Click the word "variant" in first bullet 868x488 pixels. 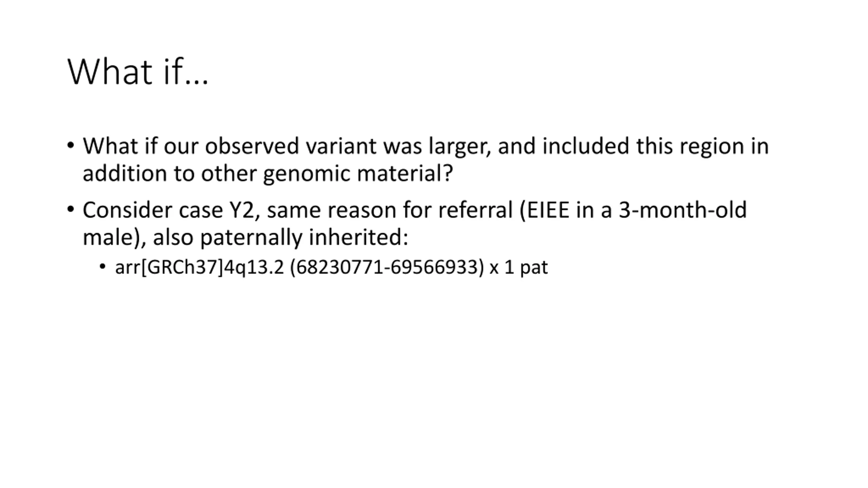pyautogui.click(x=341, y=146)
